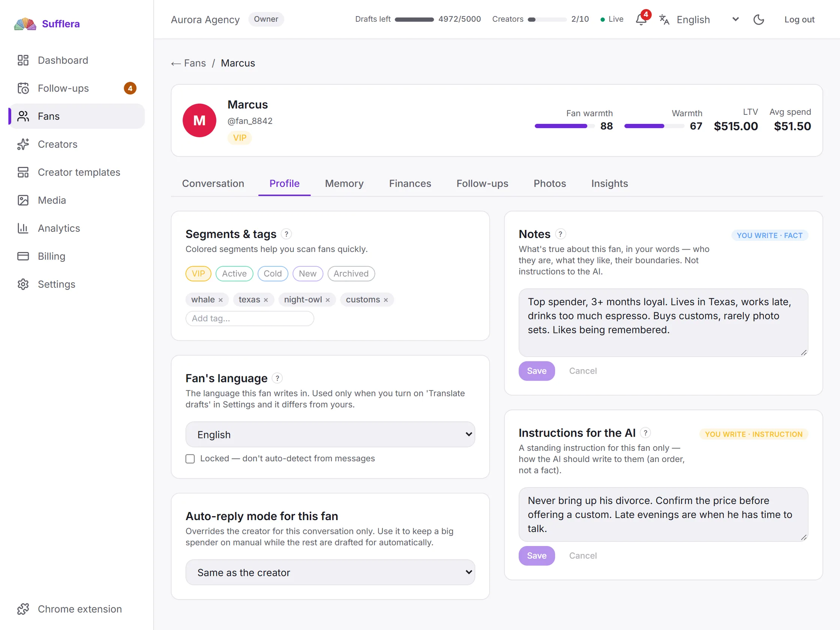Open Follow-ups in sidebar
Viewport: 840px width, 630px height.
pos(77,88)
